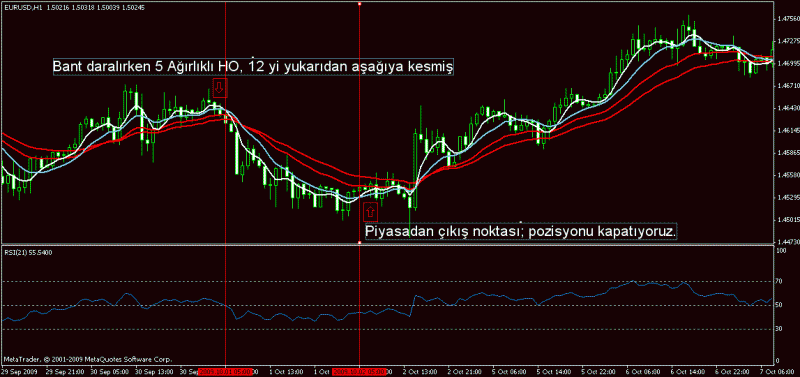Click the 1.46145 price scale value
The image size is (800, 377).
pos(787,130)
